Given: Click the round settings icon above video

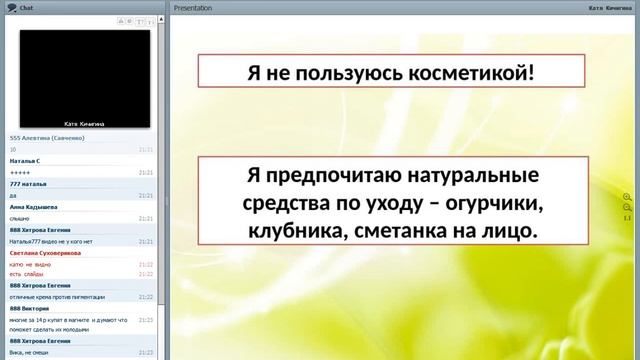Looking at the screenshot, I should coord(129,21).
